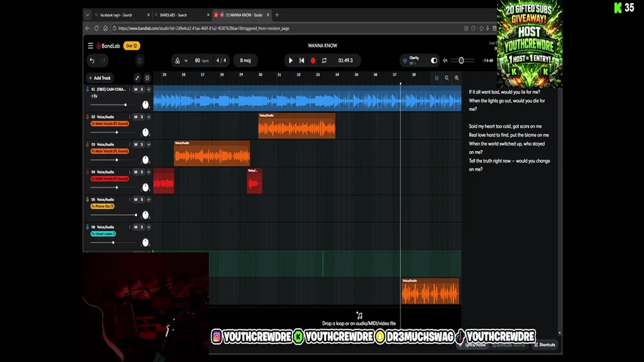Go back in the browser
The image size is (644, 362).
click(88, 28)
